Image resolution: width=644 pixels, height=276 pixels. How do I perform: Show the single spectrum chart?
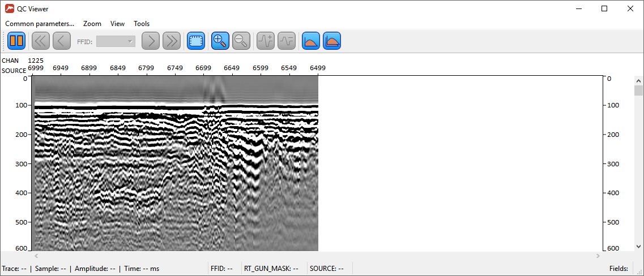click(311, 41)
